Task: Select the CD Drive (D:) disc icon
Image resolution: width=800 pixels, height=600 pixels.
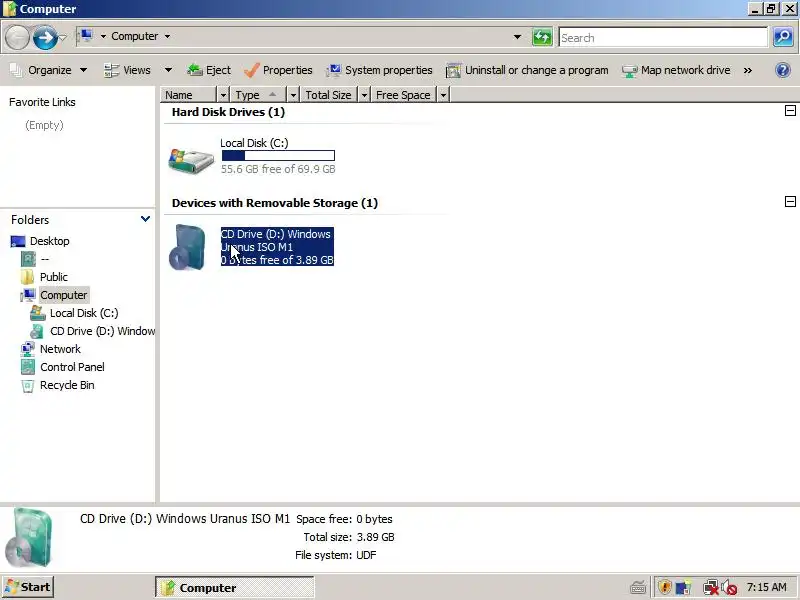Action: click(x=188, y=247)
